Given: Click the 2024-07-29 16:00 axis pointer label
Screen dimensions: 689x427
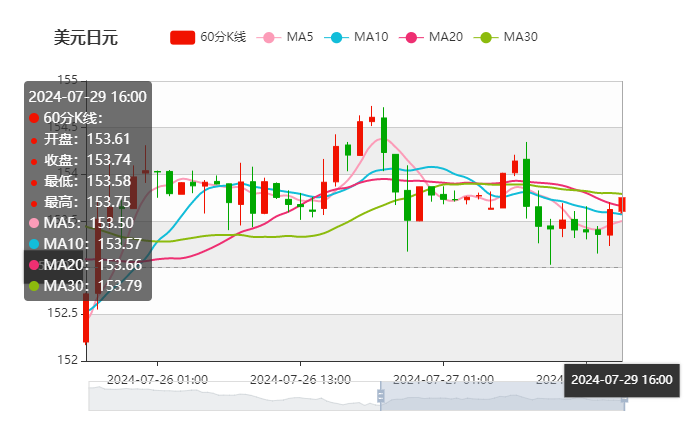Looking at the screenshot, I should [x=622, y=380].
